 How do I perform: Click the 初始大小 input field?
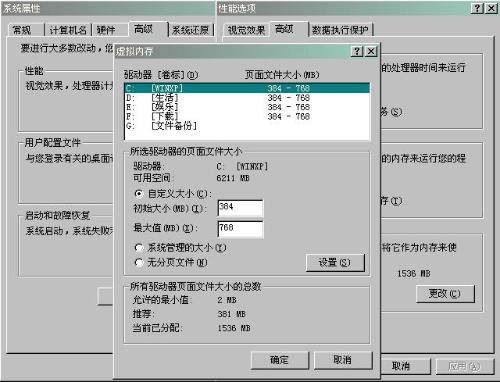coord(240,208)
